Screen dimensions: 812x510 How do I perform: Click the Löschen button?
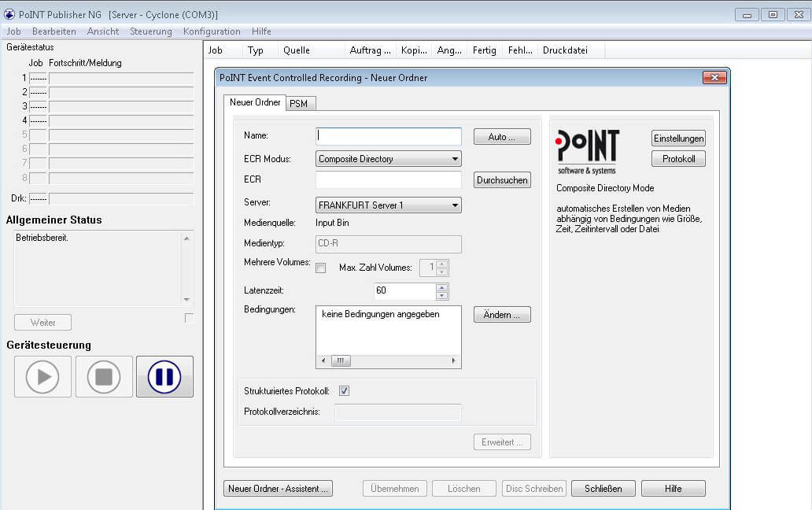[464, 488]
